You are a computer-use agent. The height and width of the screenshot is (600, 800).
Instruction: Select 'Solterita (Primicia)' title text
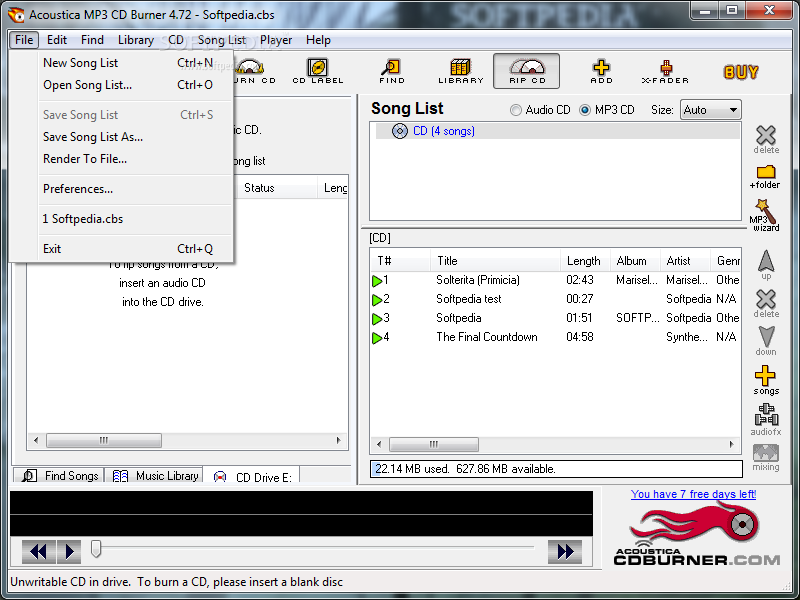click(x=478, y=280)
